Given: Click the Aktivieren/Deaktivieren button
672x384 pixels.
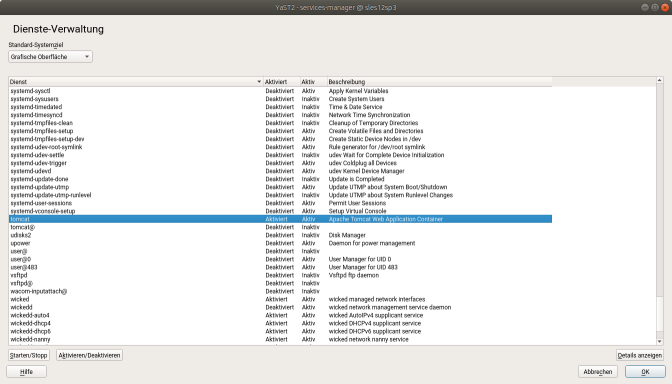Looking at the screenshot, I should click(89, 355).
